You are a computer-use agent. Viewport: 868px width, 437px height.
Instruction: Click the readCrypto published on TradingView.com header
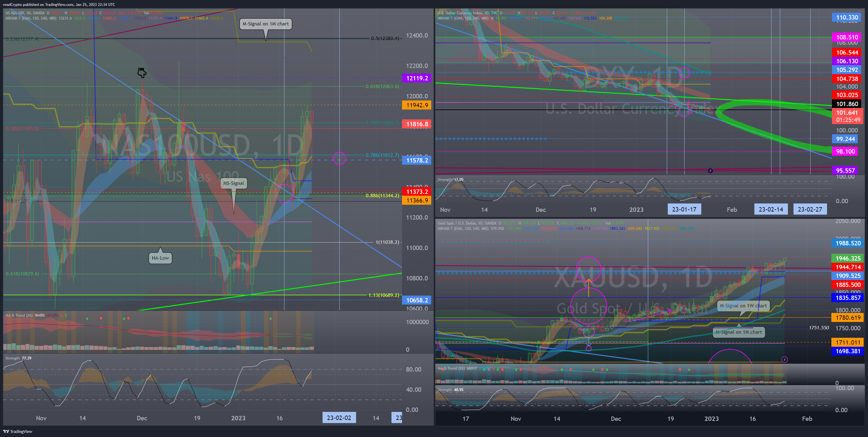coord(59,4)
